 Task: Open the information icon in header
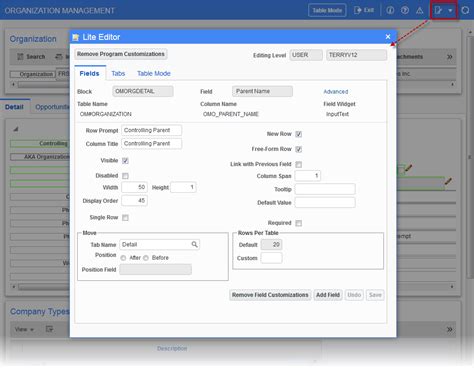(x=390, y=10)
